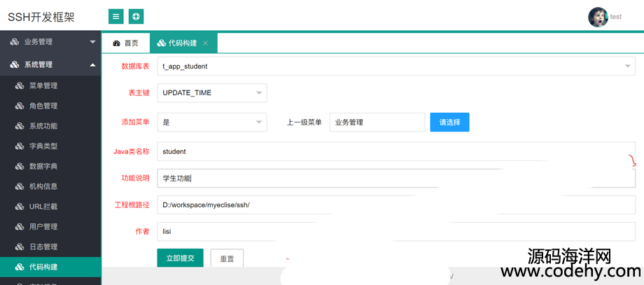
Task: Switch to the 首页 tab
Action: pos(125,43)
